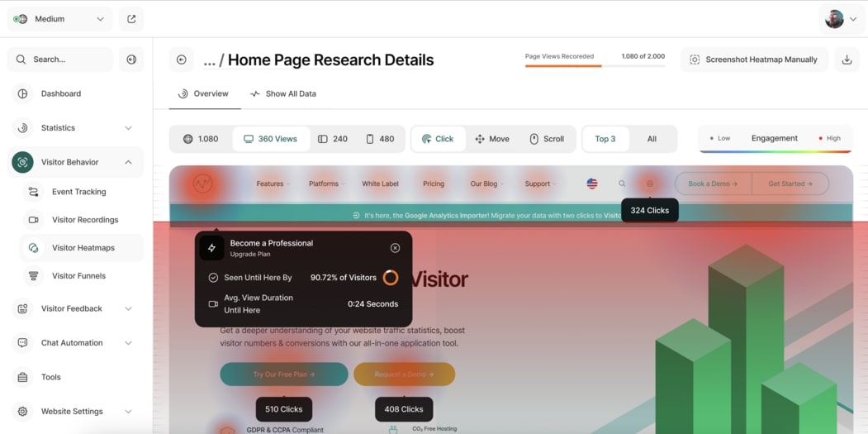Select the 360 Views desktop filter

coord(271,139)
